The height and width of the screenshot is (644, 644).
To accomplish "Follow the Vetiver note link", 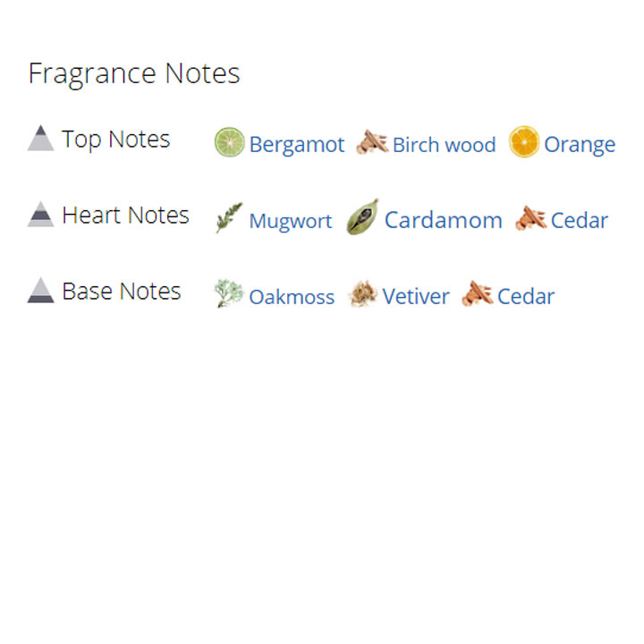I will pyautogui.click(x=416, y=297).
